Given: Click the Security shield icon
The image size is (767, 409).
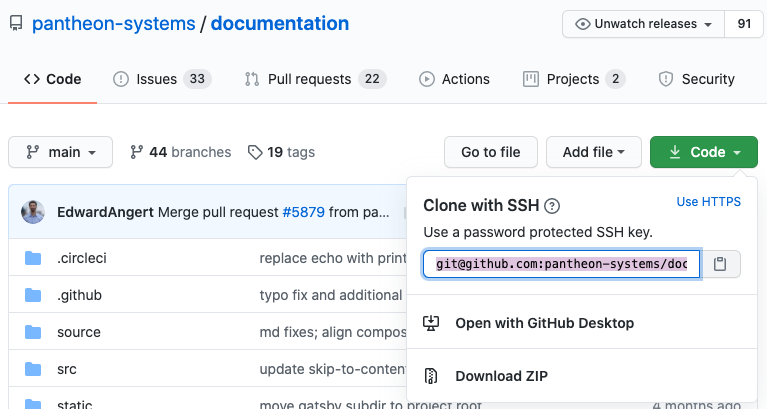Looking at the screenshot, I should pyautogui.click(x=666, y=79).
